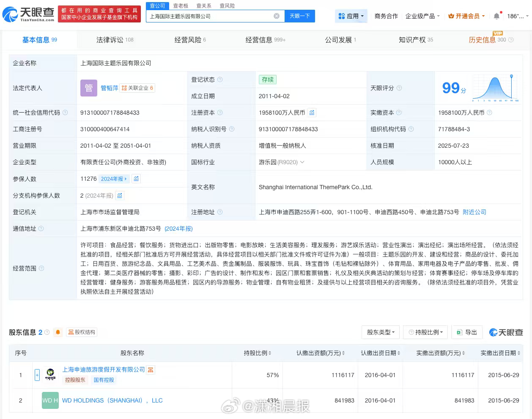Screen dimensions: 532x419
Task: Open registered capital chart icon
Action: click(312, 113)
